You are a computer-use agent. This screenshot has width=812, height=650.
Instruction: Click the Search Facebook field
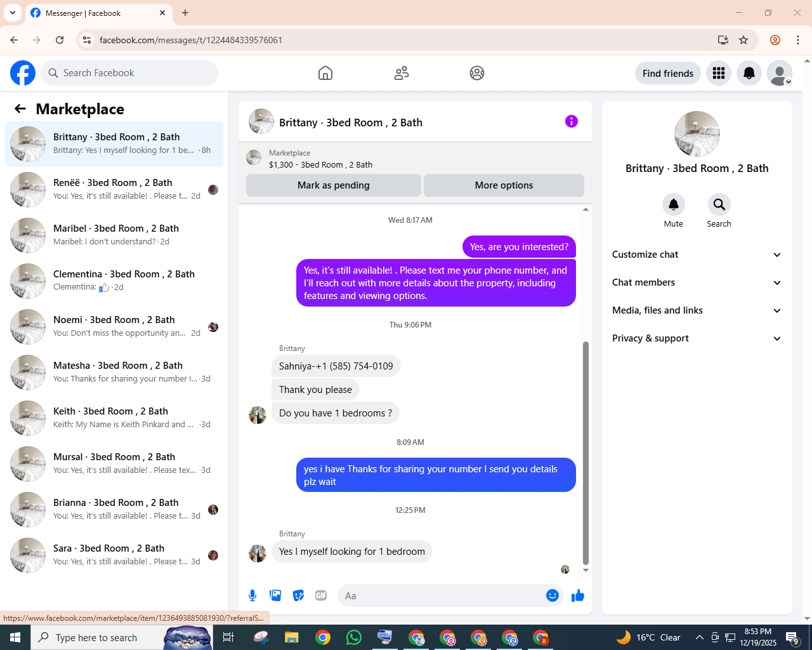(x=129, y=73)
